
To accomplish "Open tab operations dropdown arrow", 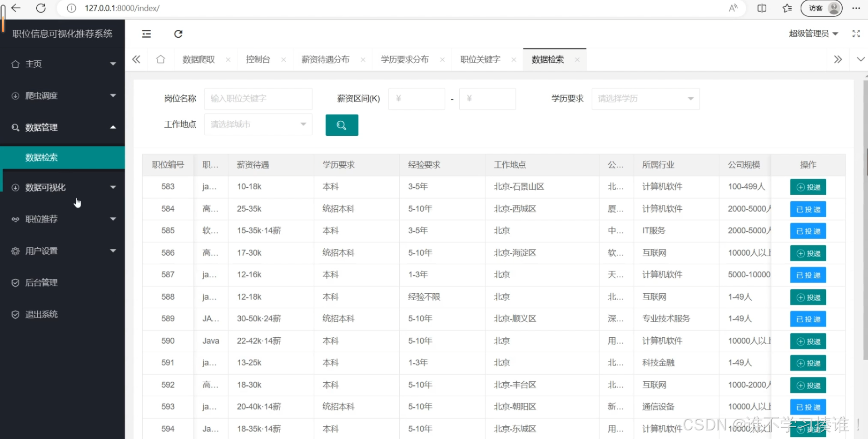I will pos(860,59).
